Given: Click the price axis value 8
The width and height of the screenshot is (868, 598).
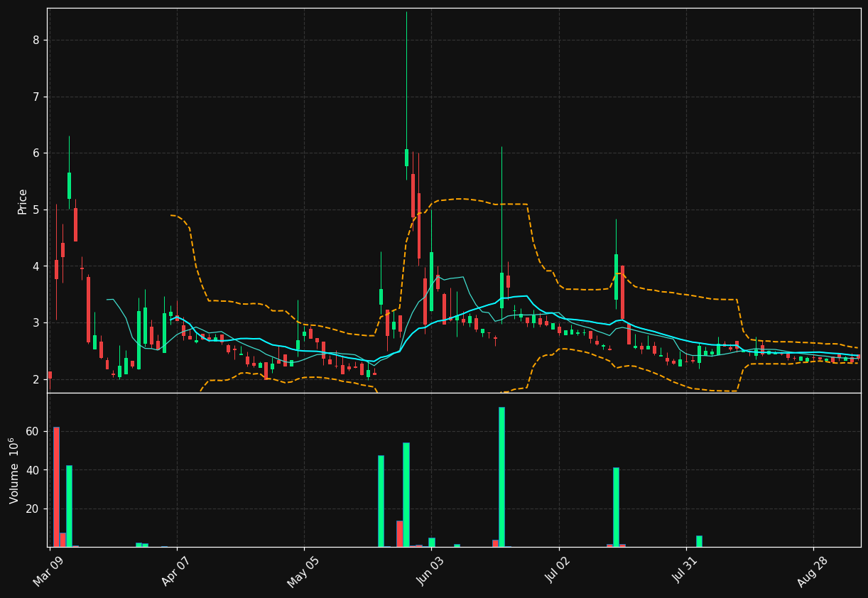Looking at the screenshot, I should pos(36,40).
